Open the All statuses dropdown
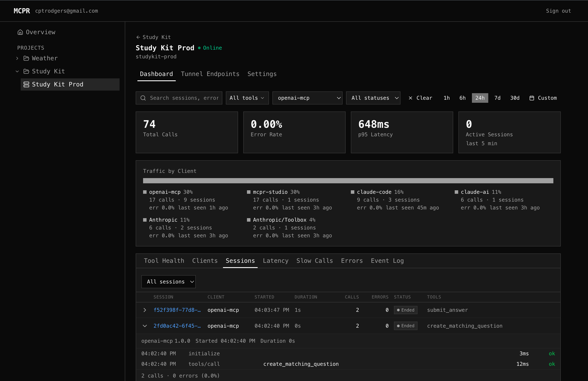This screenshot has width=588, height=381. point(373,98)
